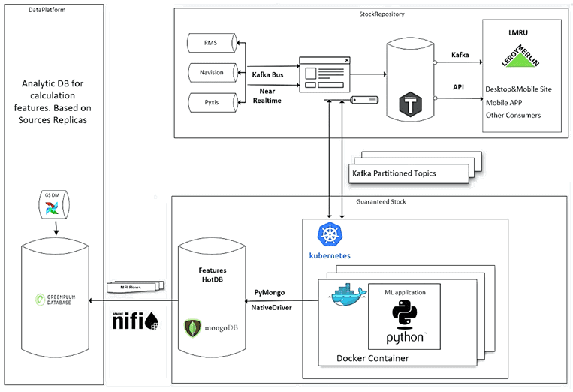Click the 'Docker Container' caption
Viewport: 573px width, 392px height.
pos(372,358)
